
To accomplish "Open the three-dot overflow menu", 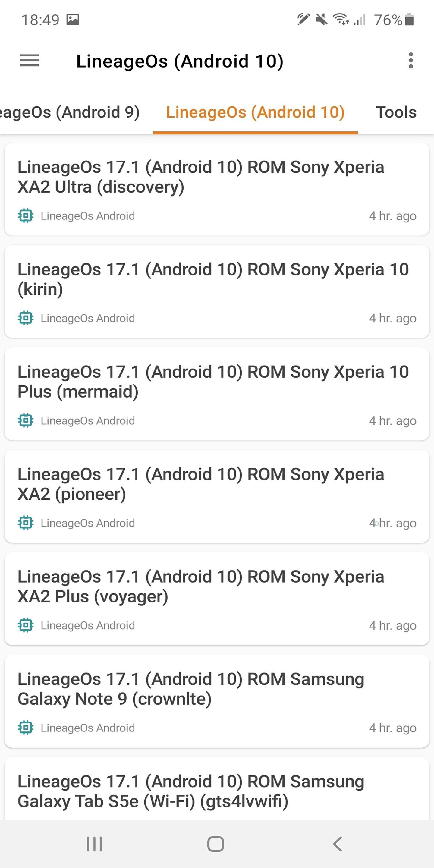I will [x=410, y=61].
